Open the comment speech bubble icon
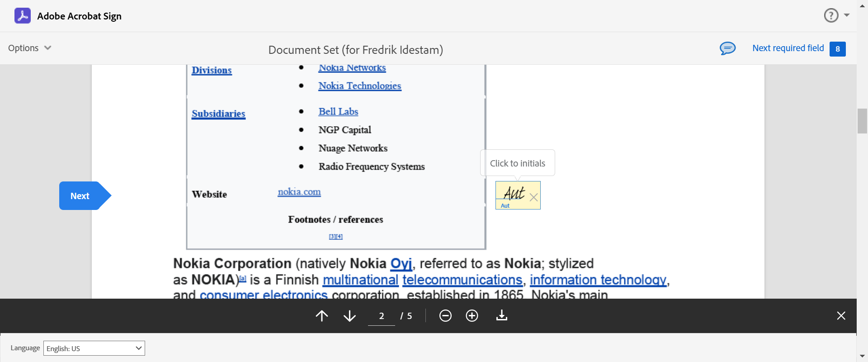Viewport: 868px width, 362px height. click(x=727, y=48)
